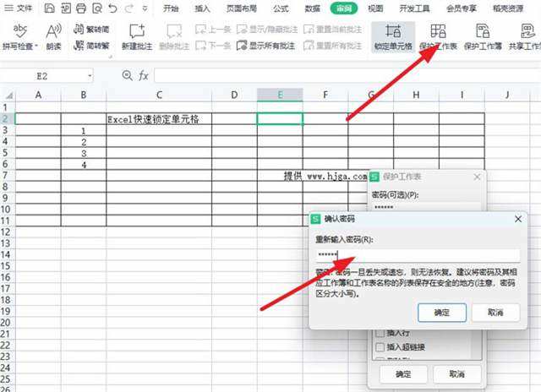
Task: Click the select-all corner triangle
Action: coord(9,95)
